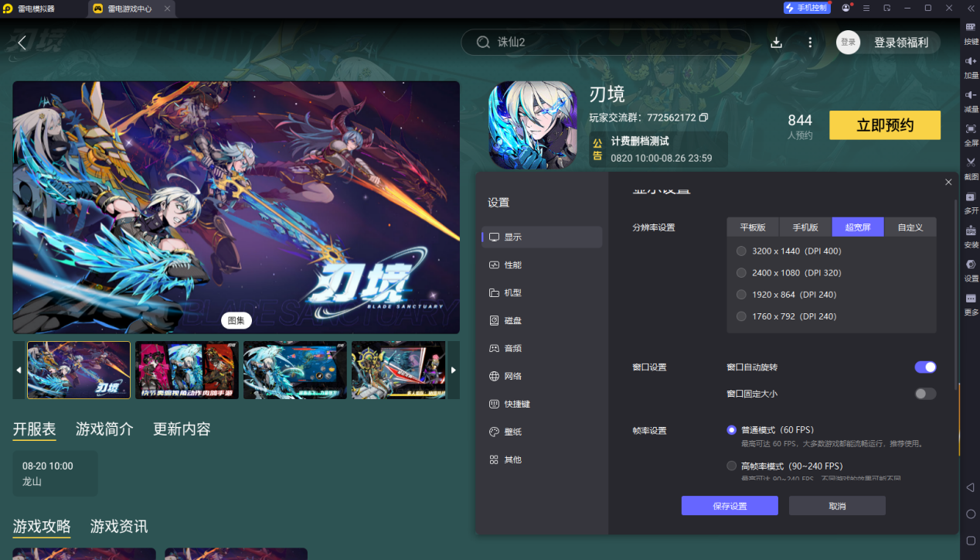Toggle 窗口自动旋转 switch off
The image size is (980, 560).
pyautogui.click(x=925, y=367)
